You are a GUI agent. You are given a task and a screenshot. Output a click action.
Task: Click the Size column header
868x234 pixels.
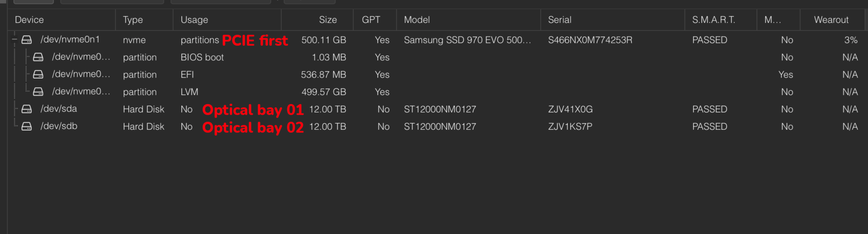click(328, 20)
